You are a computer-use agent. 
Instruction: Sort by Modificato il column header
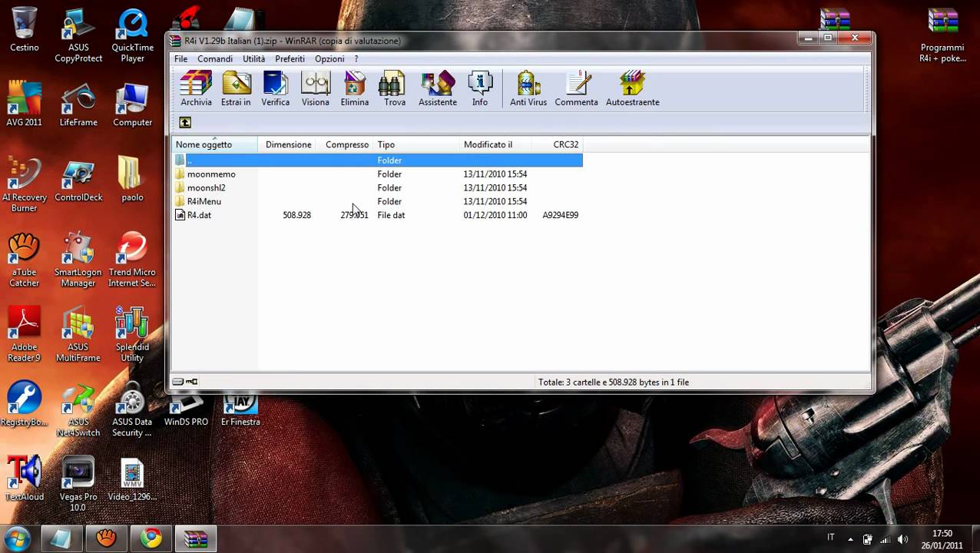[x=495, y=144]
